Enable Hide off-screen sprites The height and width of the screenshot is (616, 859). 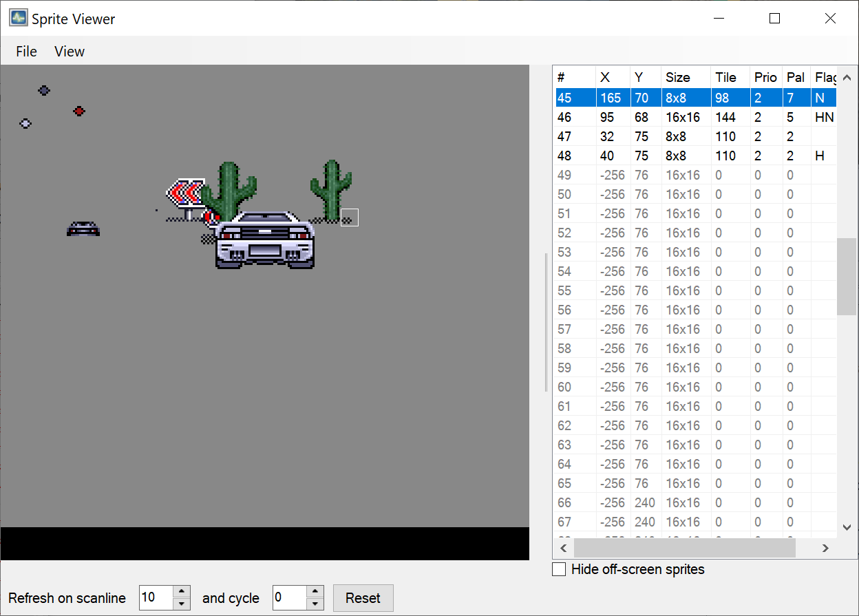coord(559,569)
